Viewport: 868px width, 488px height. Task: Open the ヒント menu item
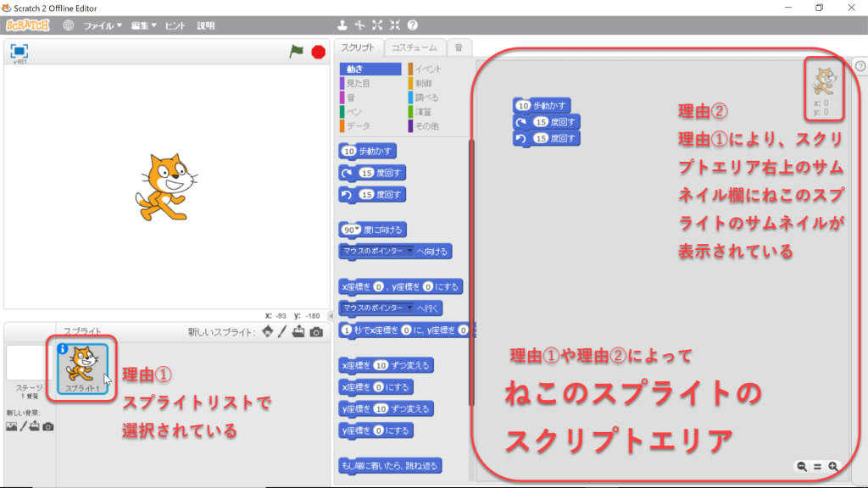(175, 25)
